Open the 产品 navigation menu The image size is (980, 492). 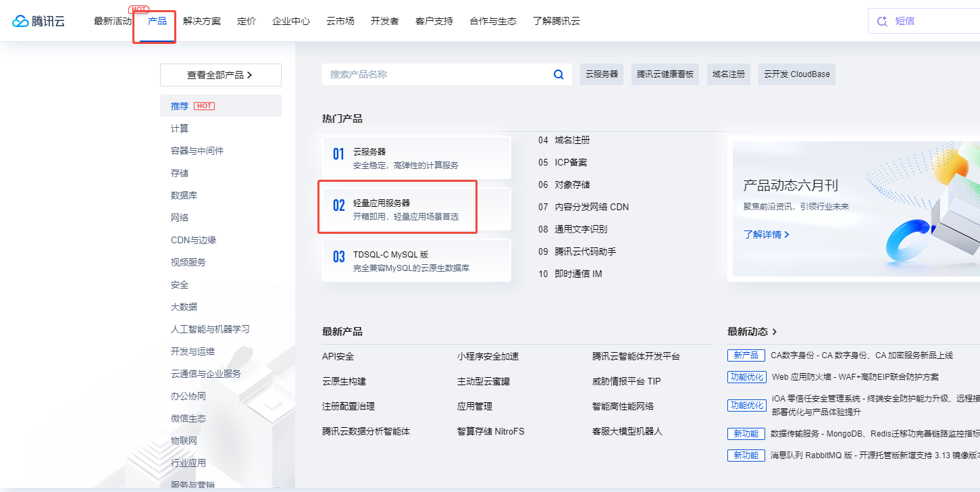pyautogui.click(x=157, y=21)
